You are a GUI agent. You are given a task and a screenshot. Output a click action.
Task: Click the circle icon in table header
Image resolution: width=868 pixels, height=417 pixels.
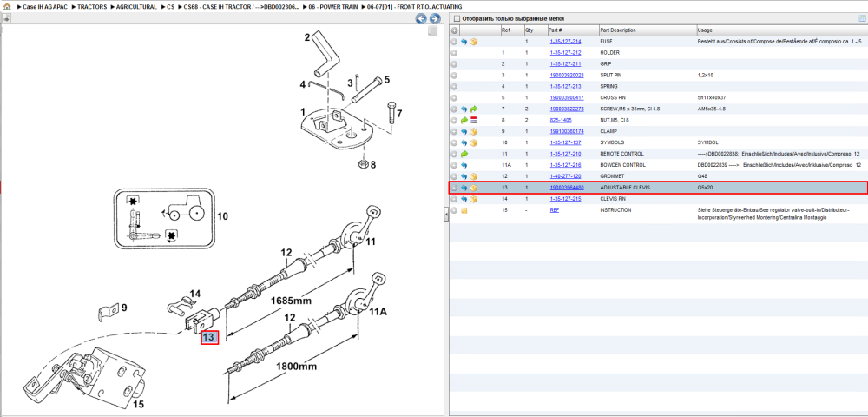[x=455, y=30]
